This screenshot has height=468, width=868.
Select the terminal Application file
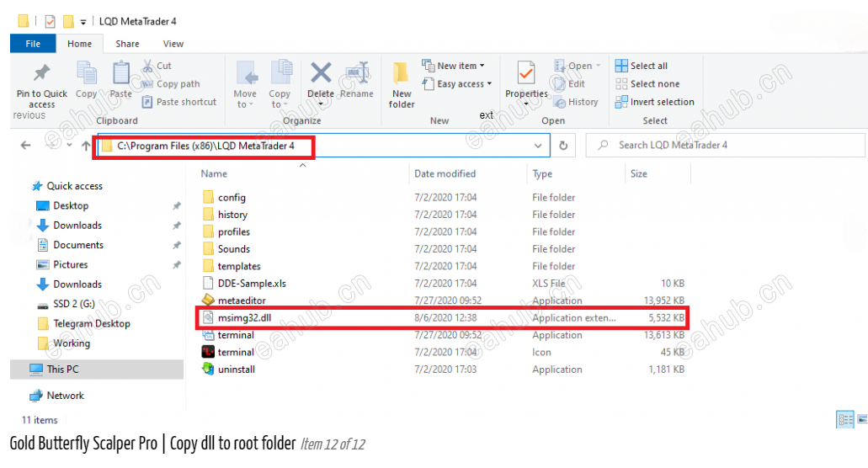tap(229, 335)
